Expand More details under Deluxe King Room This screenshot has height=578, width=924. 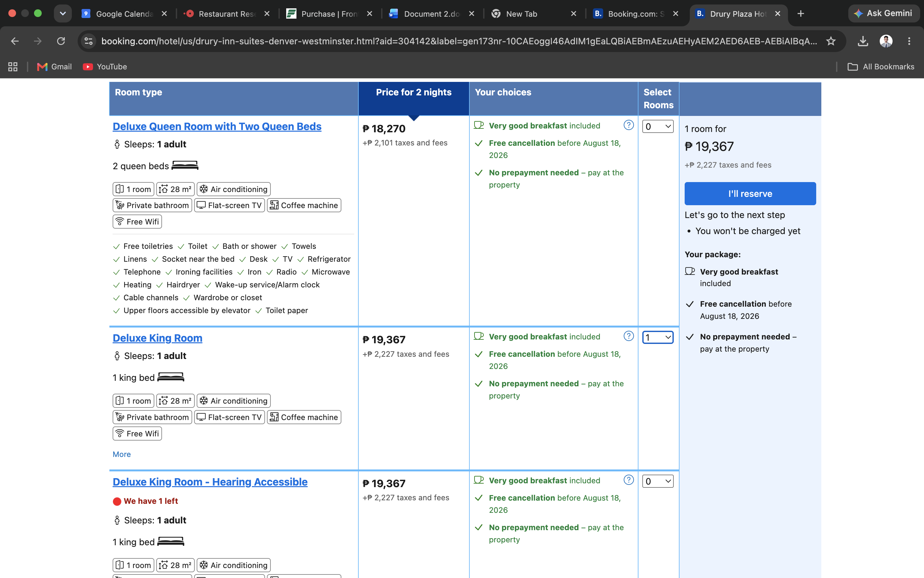(121, 454)
